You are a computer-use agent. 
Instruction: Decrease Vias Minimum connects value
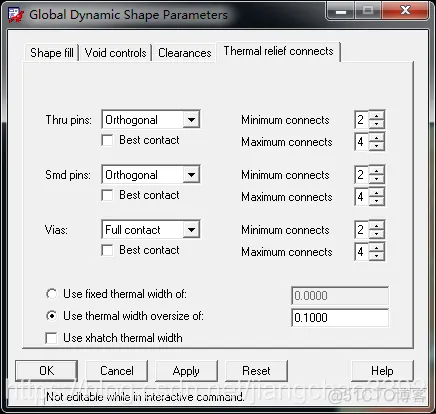point(377,234)
